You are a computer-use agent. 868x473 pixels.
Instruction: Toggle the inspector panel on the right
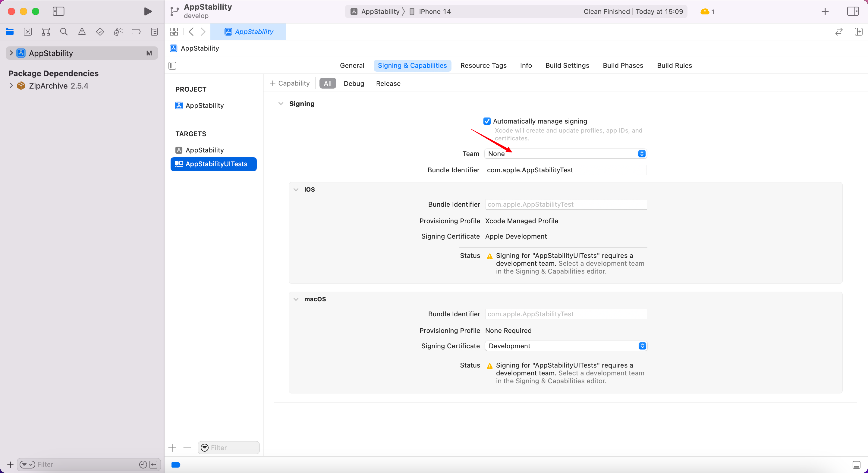point(853,11)
